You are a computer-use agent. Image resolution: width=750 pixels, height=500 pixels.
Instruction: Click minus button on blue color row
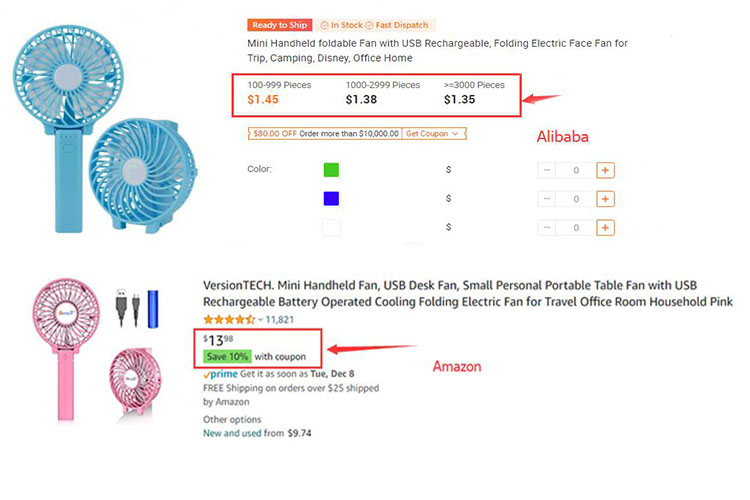(x=547, y=199)
